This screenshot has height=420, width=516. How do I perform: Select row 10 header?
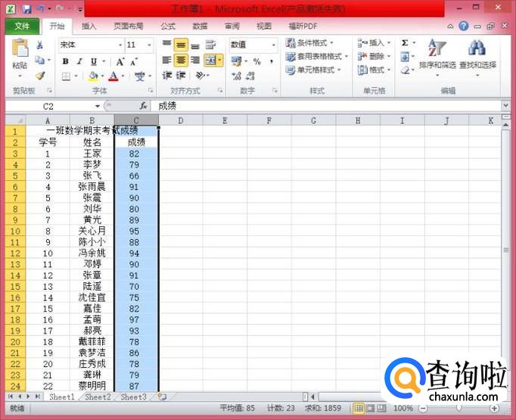pyautogui.click(x=15, y=231)
